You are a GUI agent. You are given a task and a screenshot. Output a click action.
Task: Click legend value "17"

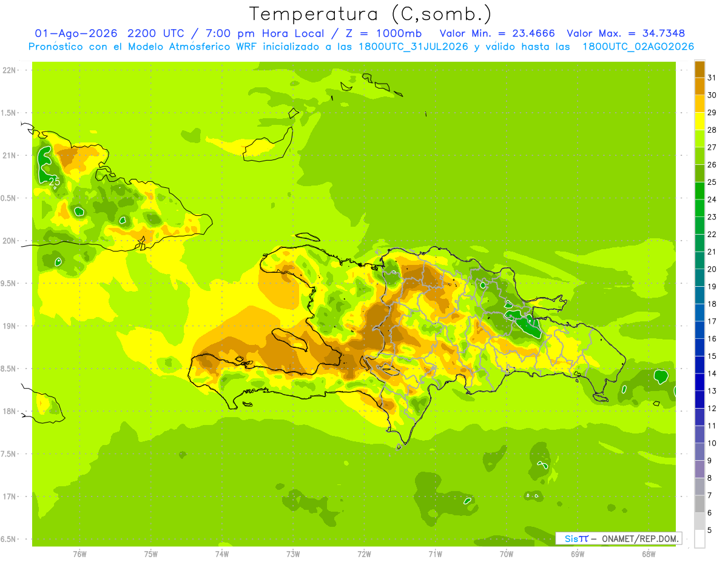click(x=712, y=321)
